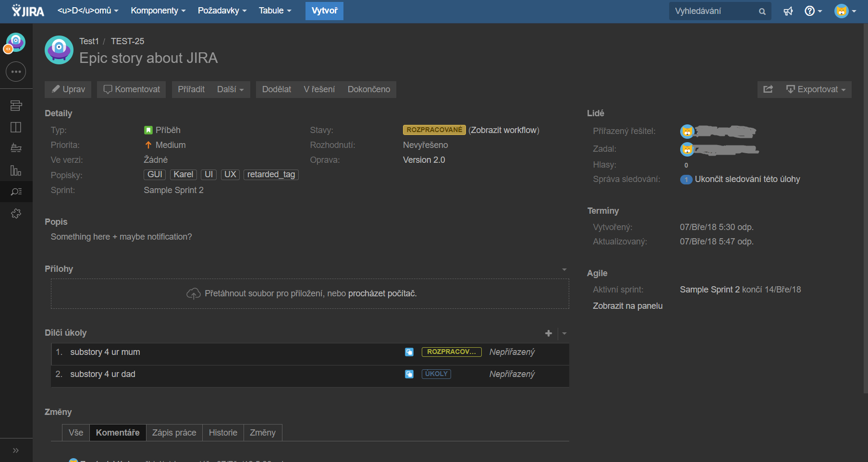868x462 pixels.
Task: Switch to the Komentáře tab
Action: [118, 433]
